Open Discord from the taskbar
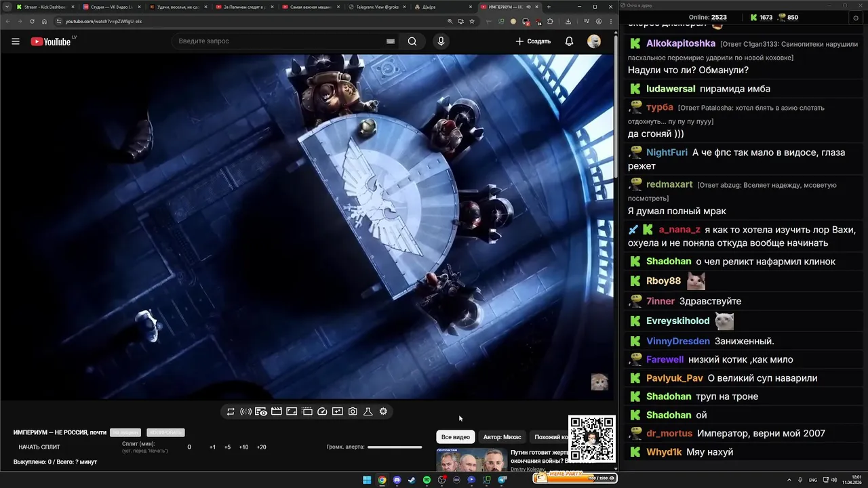The height and width of the screenshot is (488, 868). 397,480
